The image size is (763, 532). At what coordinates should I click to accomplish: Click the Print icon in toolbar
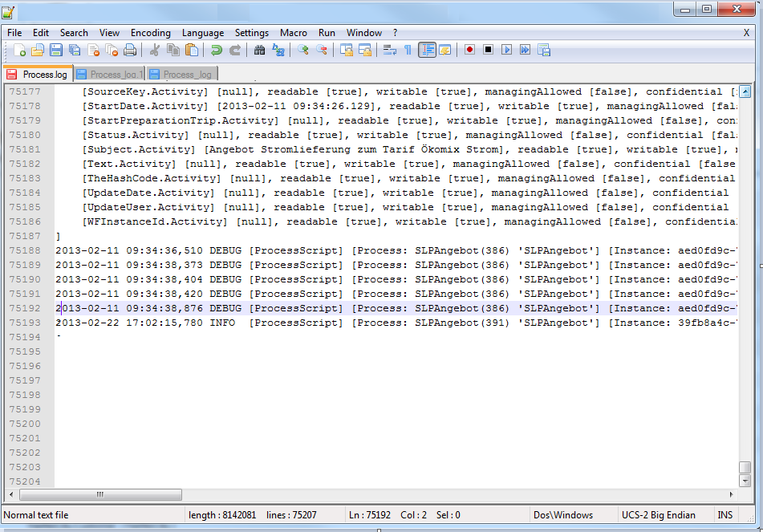(130, 51)
